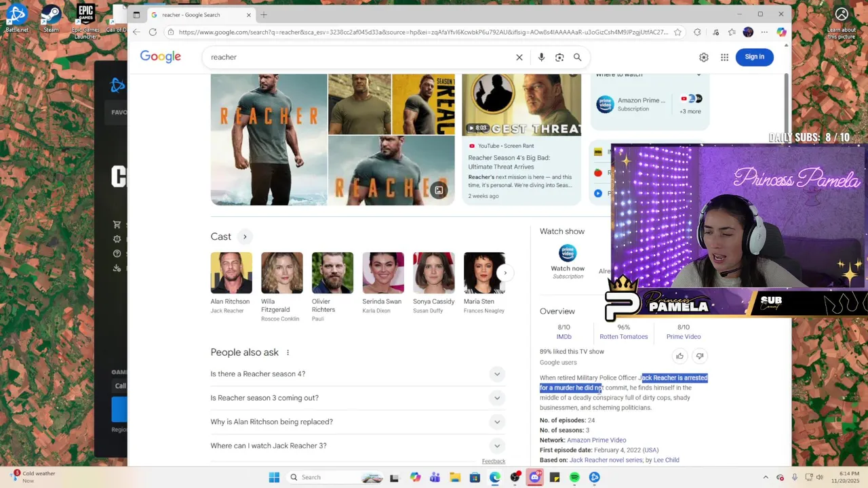This screenshot has width=868, height=488.
Task: Click the browser address bar URL
Action: tap(424, 32)
